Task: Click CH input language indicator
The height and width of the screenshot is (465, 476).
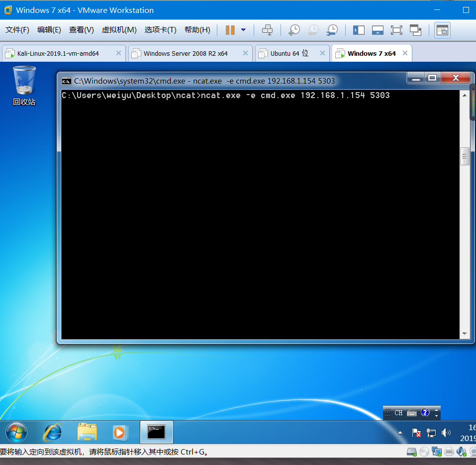Action: tap(398, 413)
